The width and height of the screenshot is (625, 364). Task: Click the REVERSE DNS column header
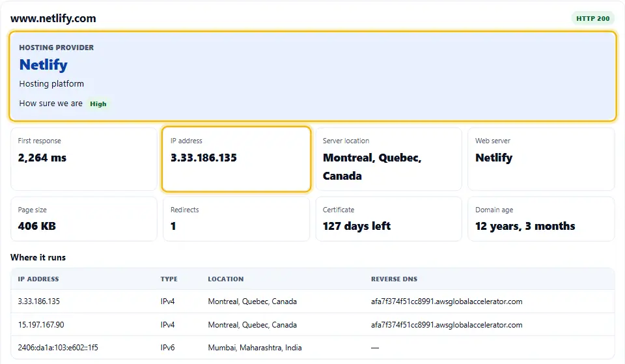click(395, 279)
